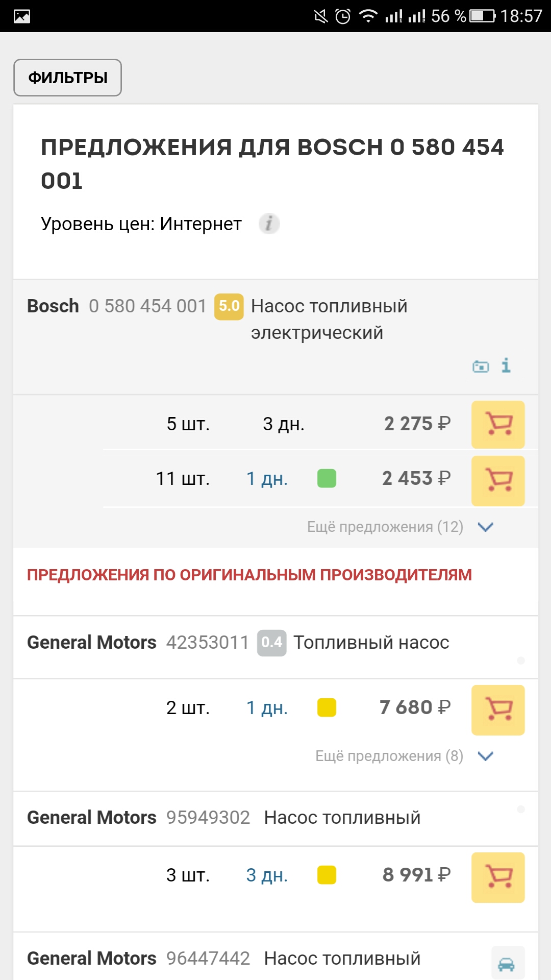This screenshot has width=551, height=980.
Task: Open General Motors 95949302 part title
Action: [x=342, y=818]
